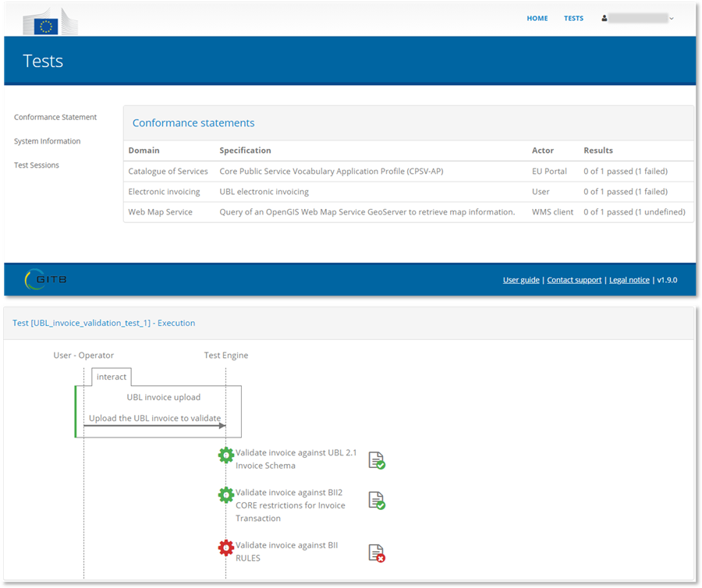Click the WMS client actor cell

[x=552, y=212]
